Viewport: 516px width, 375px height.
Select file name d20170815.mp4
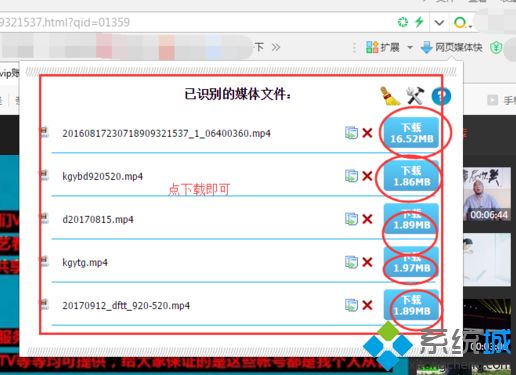coord(98,220)
